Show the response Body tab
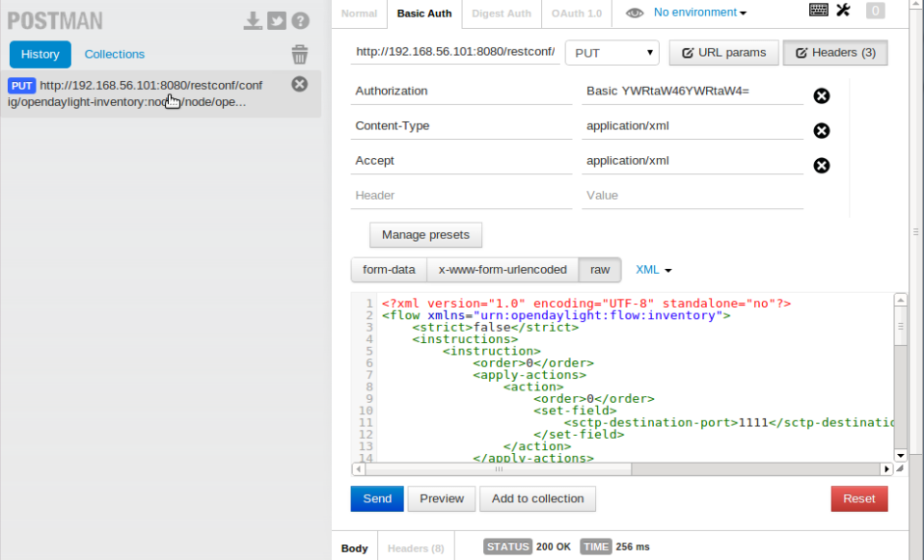Screen dimensions: 924x560 point(354,548)
